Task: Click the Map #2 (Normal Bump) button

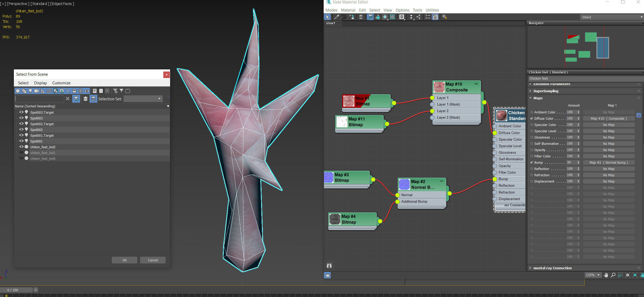Action: (x=608, y=162)
